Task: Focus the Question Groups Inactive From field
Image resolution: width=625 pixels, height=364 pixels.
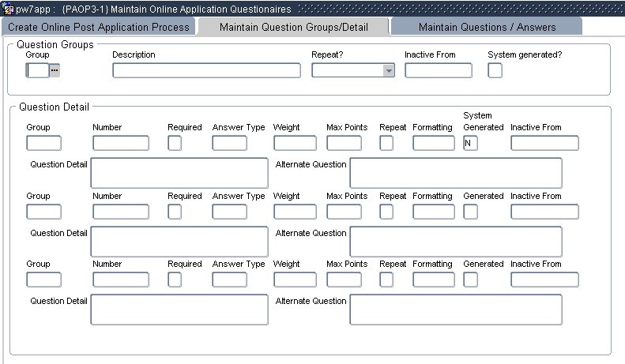Action: 438,70
